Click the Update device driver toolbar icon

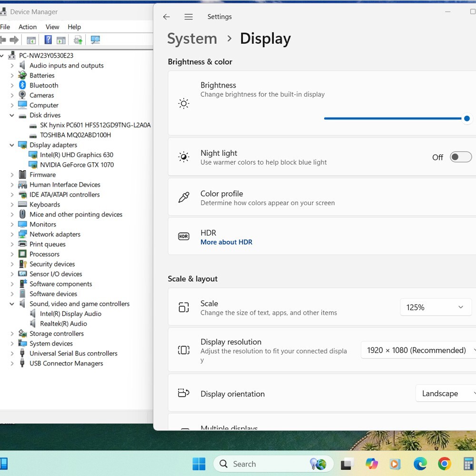[78, 40]
